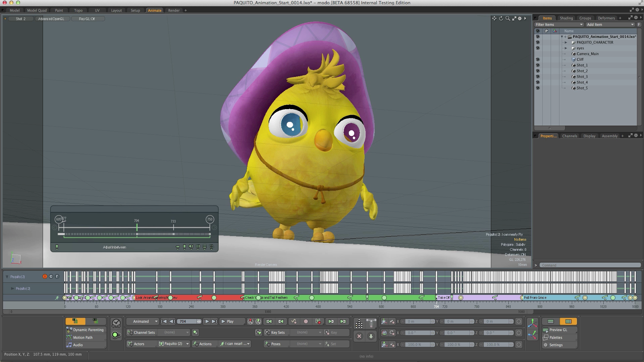This screenshot has height=362, width=644.
Task: Click the auto-key icon with red circle
Action: [318, 321]
